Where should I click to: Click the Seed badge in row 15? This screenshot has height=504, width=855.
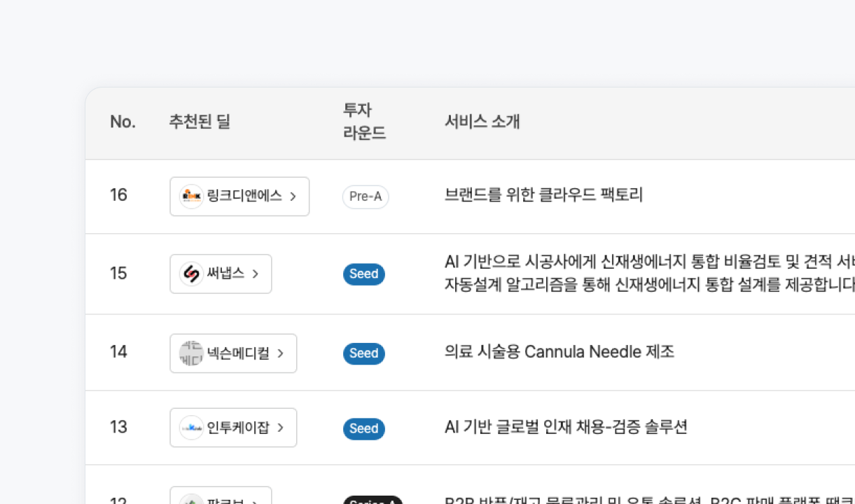click(364, 274)
